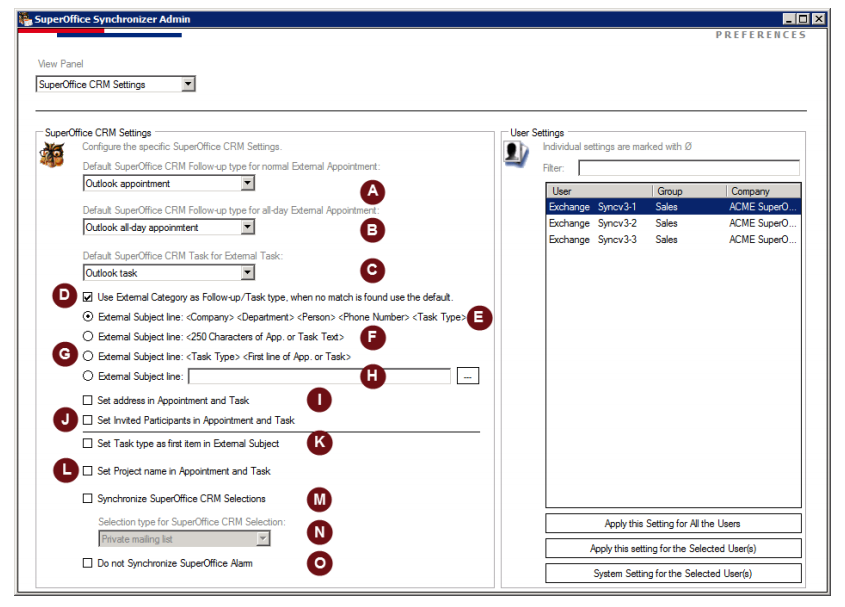Click System Setting for the Selected User(s)

click(x=673, y=573)
